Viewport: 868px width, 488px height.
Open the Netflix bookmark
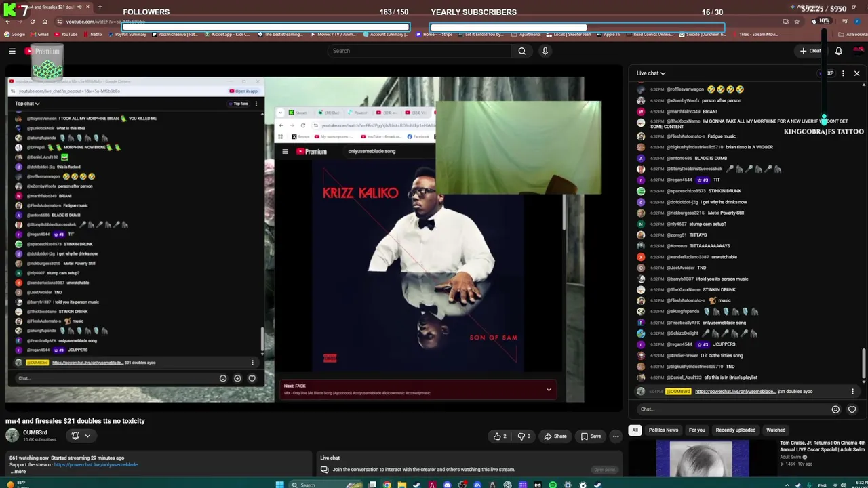point(92,34)
